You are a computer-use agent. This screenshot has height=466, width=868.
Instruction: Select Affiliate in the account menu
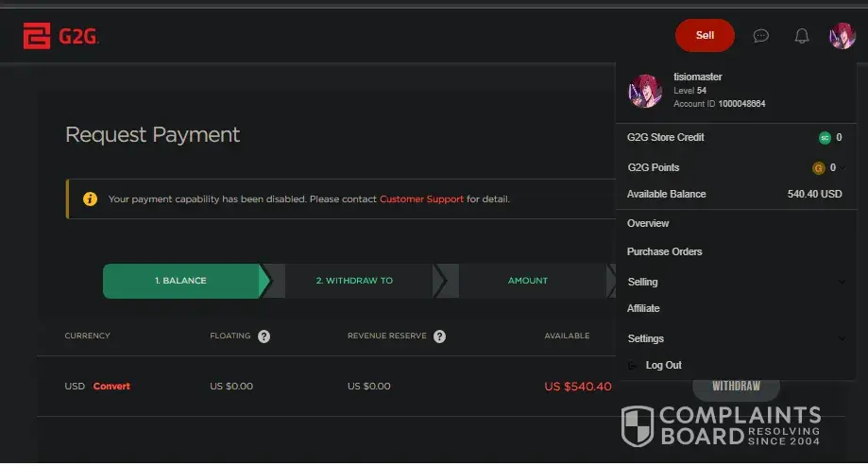coord(643,309)
